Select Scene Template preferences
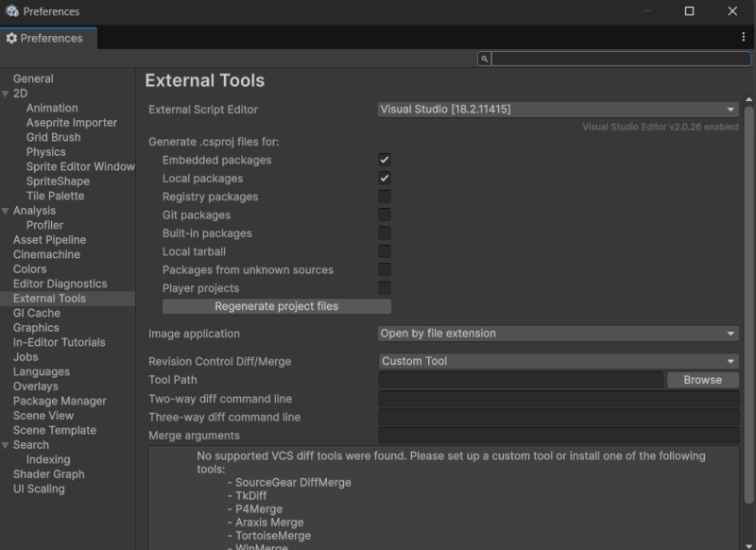This screenshot has height=550, width=756. [x=55, y=431]
